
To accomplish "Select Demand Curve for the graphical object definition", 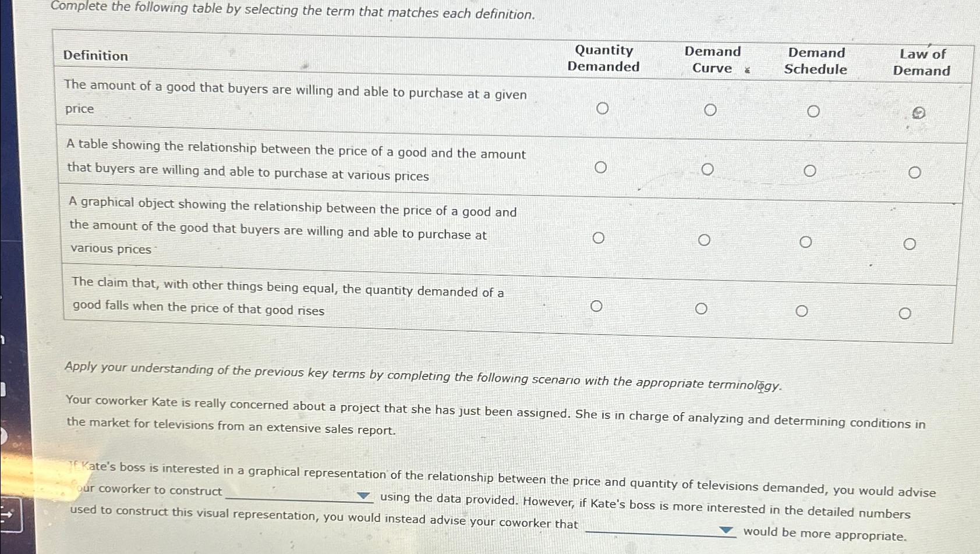I will pos(705,239).
